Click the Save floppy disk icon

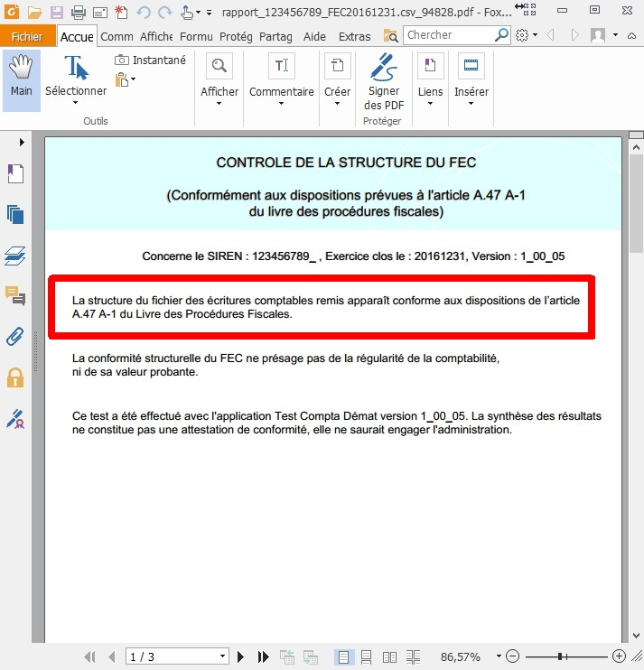point(56,12)
